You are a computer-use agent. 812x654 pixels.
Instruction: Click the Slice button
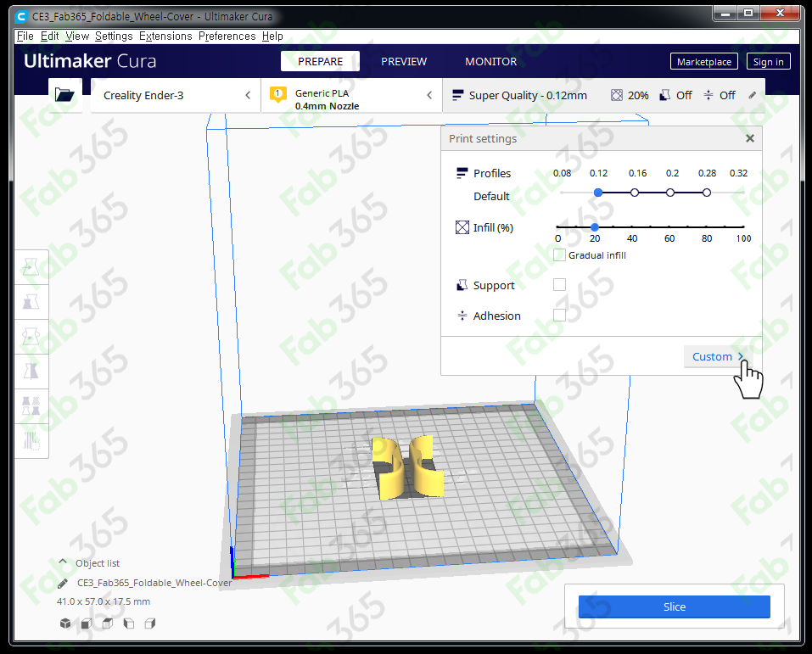[675, 606]
